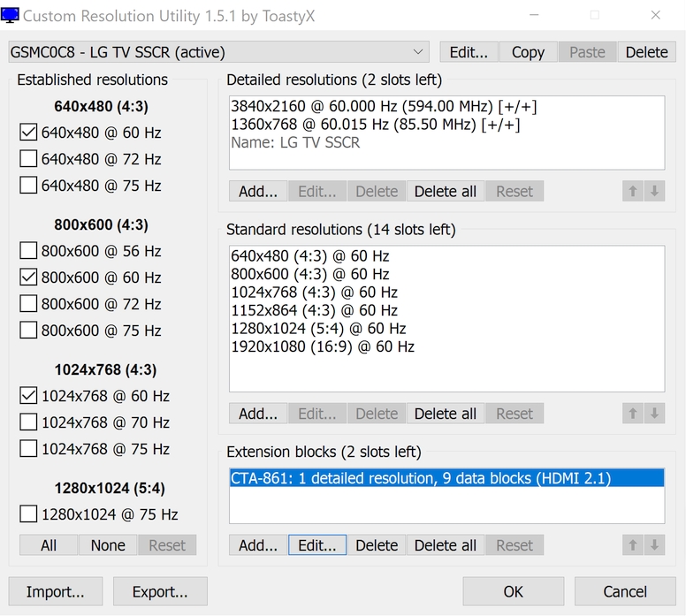Image resolution: width=686 pixels, height=616 pixels.
Task: Click the move down arrow for extension blocks
Action: pos(654,545)
